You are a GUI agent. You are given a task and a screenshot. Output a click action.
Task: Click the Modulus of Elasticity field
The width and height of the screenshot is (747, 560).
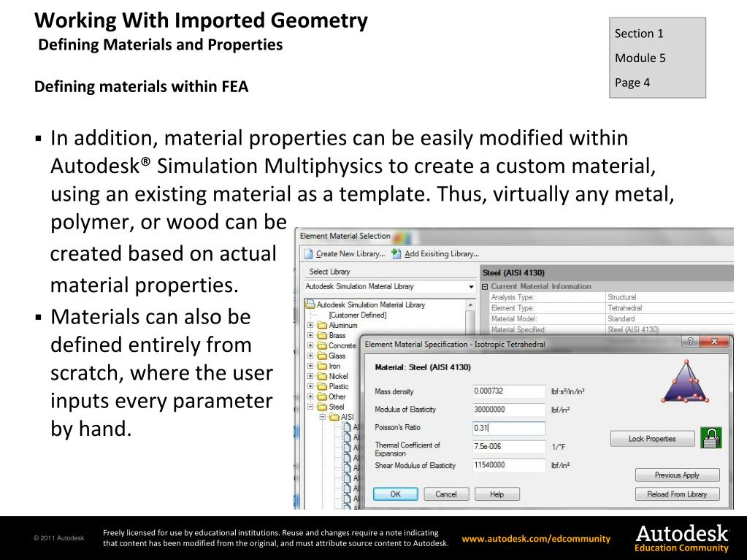[509, 410]
